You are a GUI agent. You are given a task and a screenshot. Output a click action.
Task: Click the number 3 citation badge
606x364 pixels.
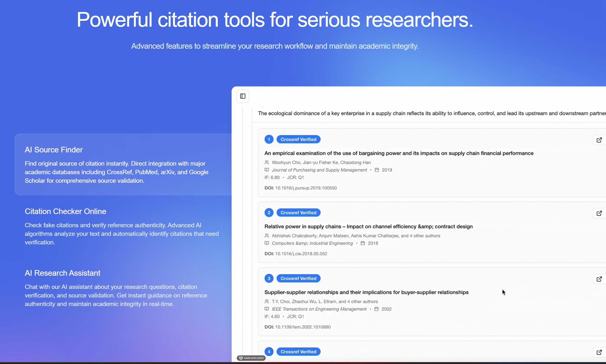click(269, 278)
